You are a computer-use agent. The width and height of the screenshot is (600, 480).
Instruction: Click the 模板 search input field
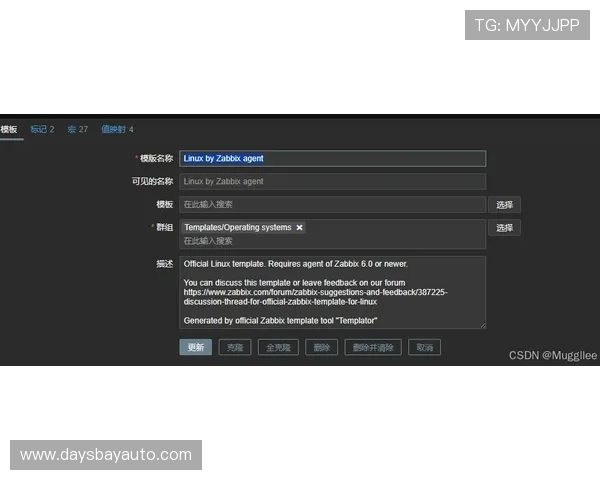tap(332, 204)
